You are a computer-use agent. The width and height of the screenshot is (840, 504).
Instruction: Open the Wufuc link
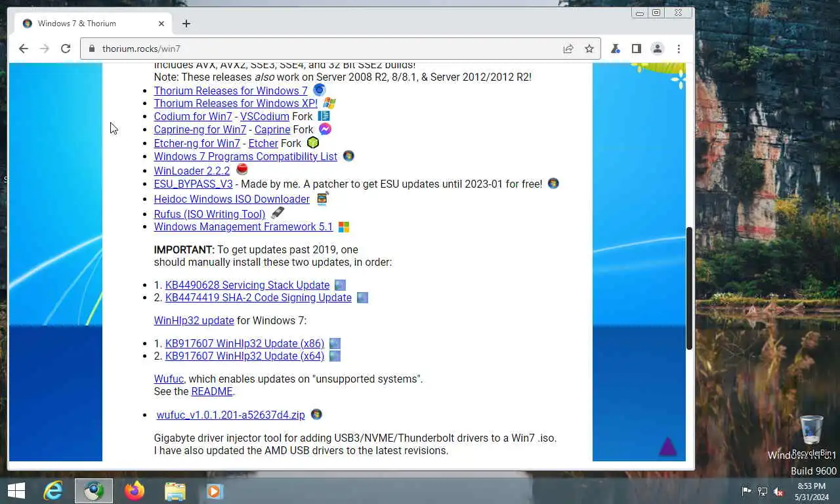tap(169, 379)
